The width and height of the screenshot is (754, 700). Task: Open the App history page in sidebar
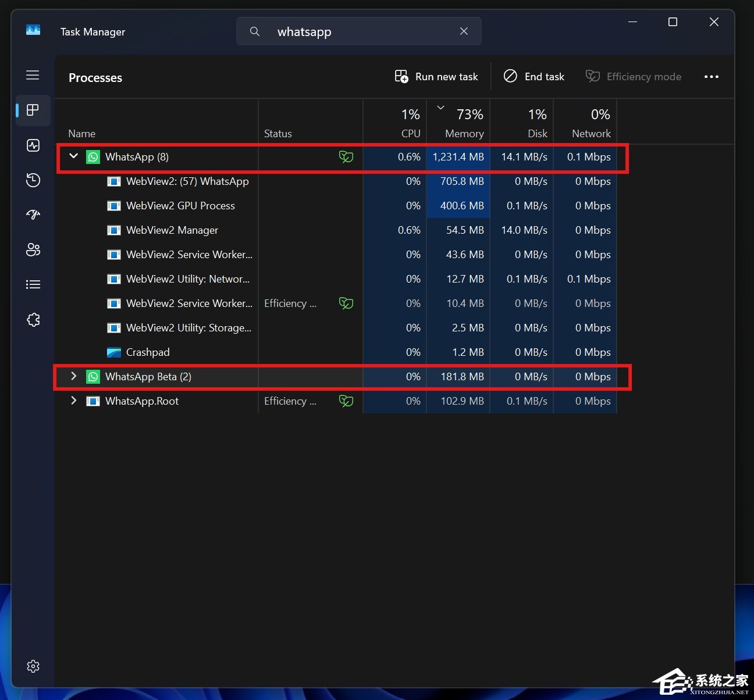tap(33, 180)
